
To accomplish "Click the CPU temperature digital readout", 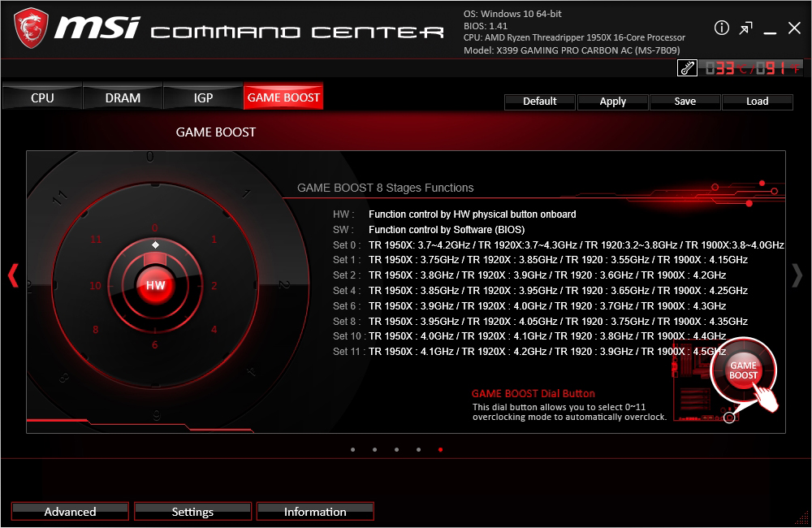I will pos(751,68).
